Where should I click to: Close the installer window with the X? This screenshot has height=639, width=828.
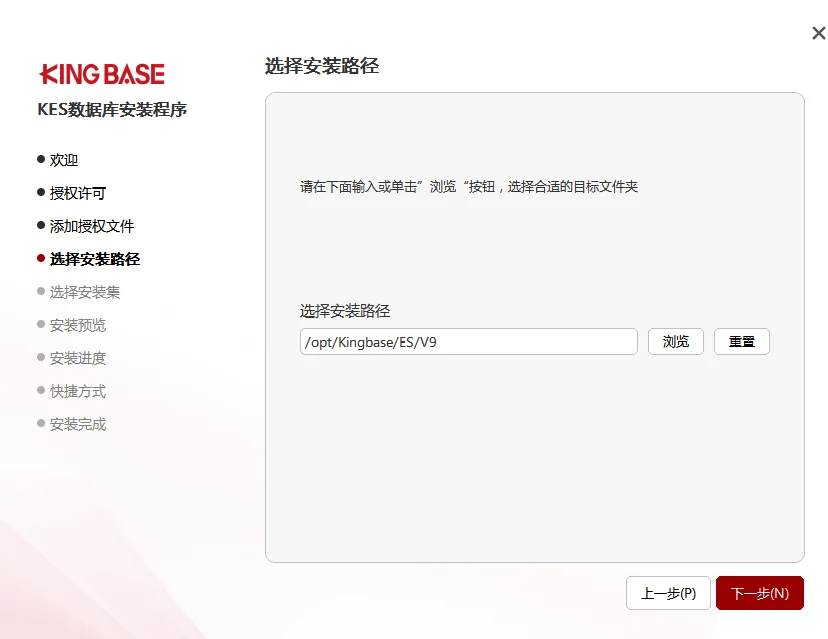tap(818, 33)
